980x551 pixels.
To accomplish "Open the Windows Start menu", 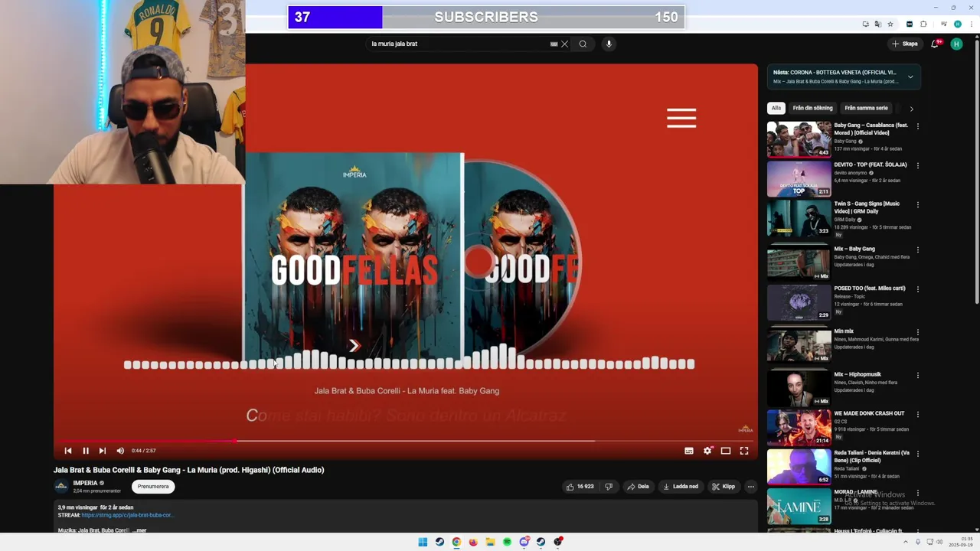I will (423, 542).
